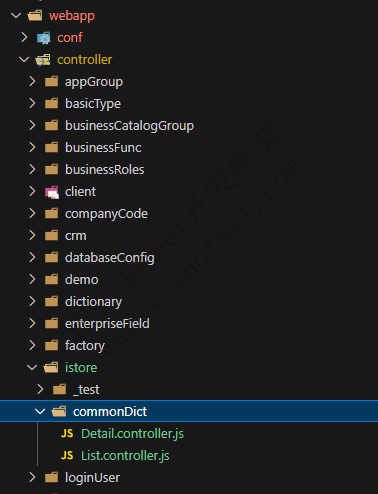Expand the basicType folder chevron
The height and width of the screenshot is (494, 378).
click(x=32, y=103)
